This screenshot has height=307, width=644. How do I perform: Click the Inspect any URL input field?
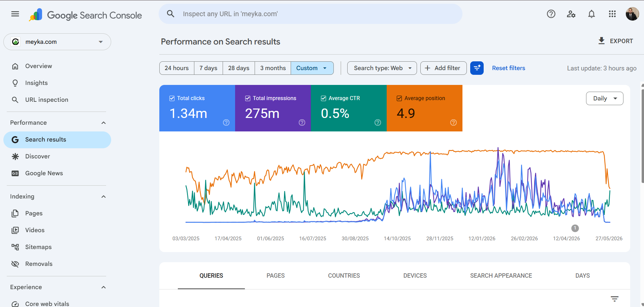tap(311, 14)
